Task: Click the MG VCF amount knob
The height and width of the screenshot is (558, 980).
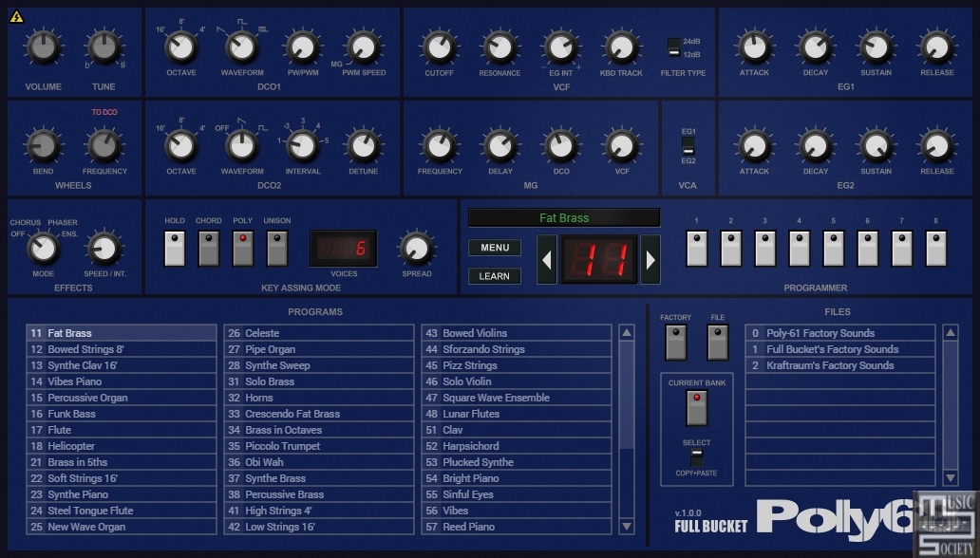Action: [x=622, y=145]
